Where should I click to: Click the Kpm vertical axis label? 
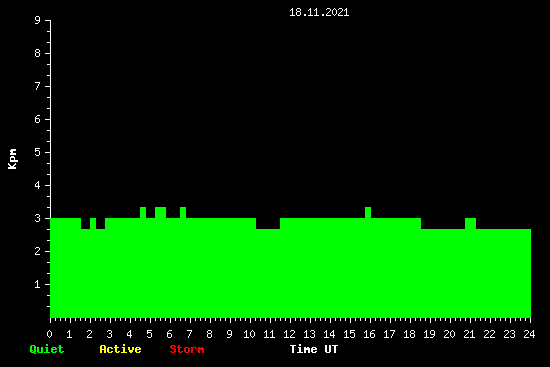[12, 159]
